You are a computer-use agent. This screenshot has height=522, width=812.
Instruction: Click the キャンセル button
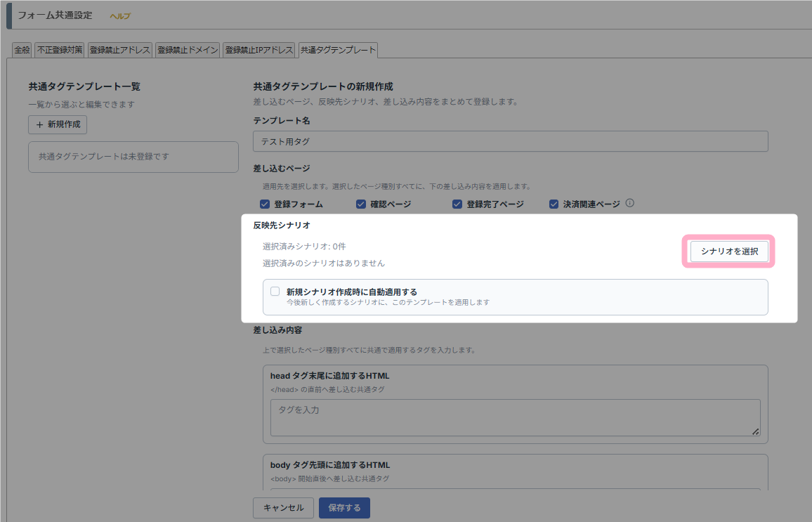coord(283,508)
